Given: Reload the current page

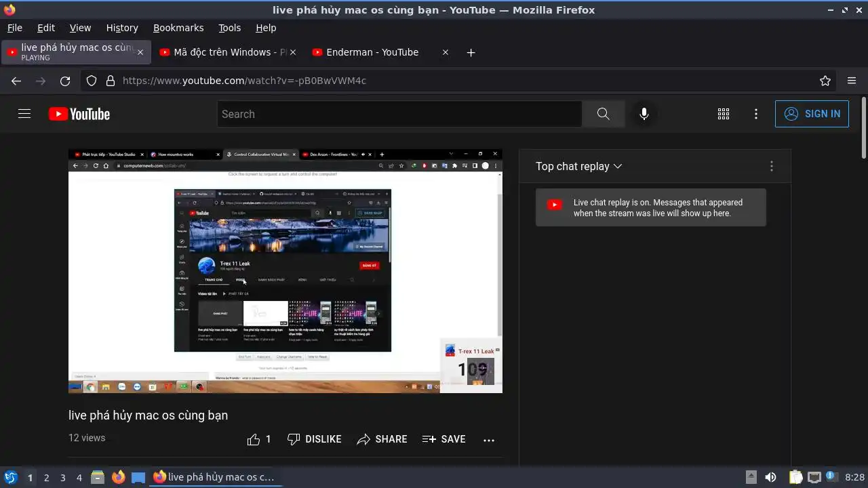Looking at the screenshot, I should [x=65, y=81].
